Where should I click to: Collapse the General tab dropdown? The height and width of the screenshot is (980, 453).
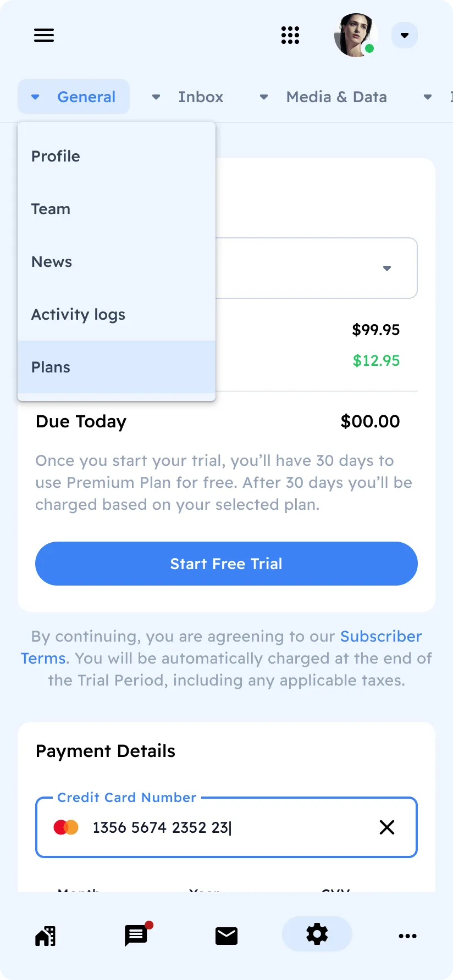[74, 97]
